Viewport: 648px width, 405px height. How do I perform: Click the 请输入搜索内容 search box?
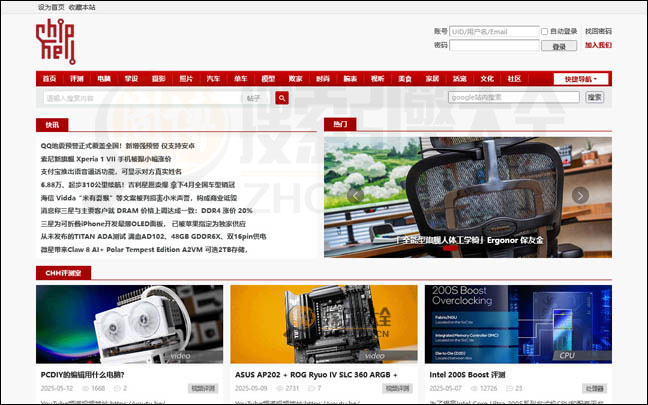click(143, 98)
